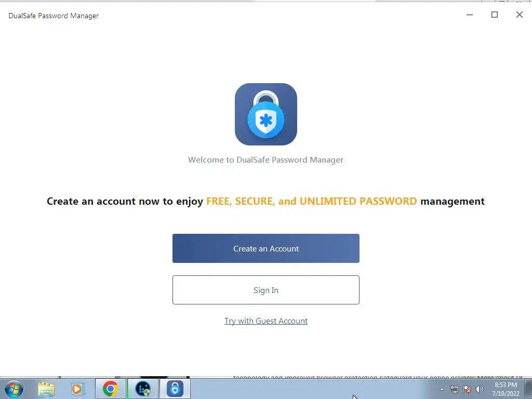Click the Create an Account button
The image size is (532, 399).
[265, 248]
